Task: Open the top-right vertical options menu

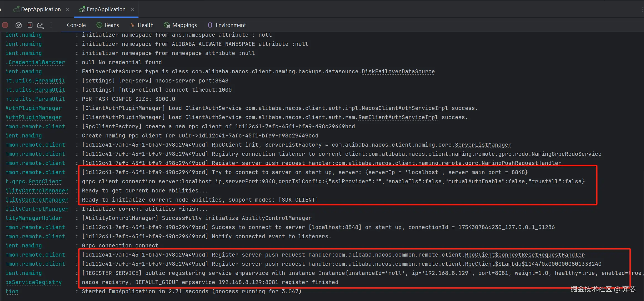Action: pos(642,9)
